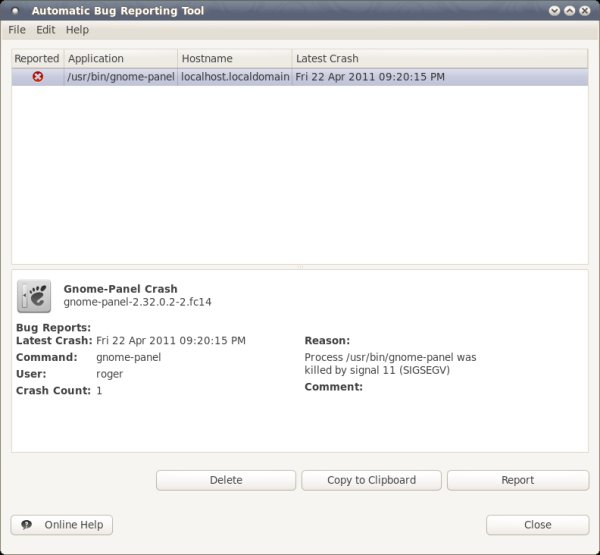Click the gnome-panel-2.32.0.2-2.fc14 package version text
The width and height of the screenshot is (600, 555).
137,302
